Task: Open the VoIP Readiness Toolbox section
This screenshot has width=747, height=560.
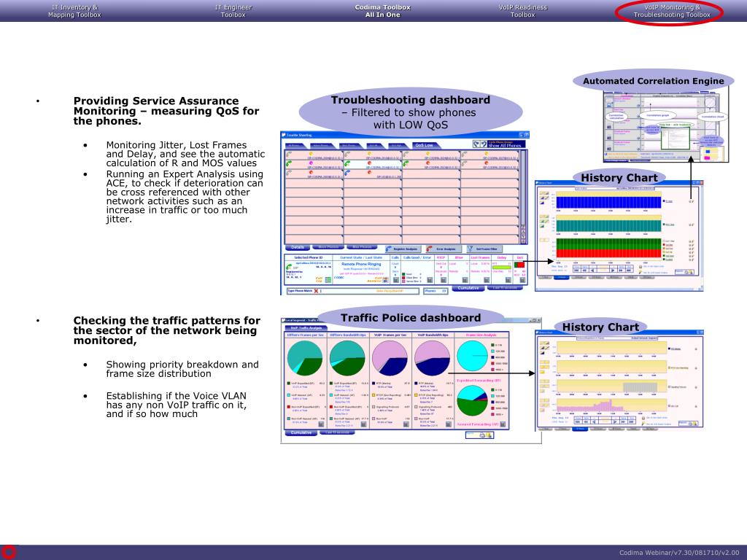Action: 522,11
